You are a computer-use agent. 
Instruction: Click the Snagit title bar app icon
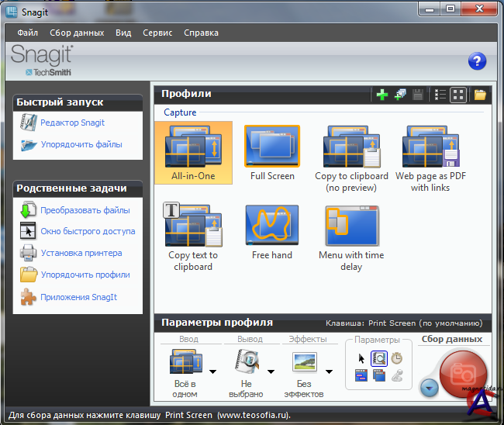tap(12, 12)
